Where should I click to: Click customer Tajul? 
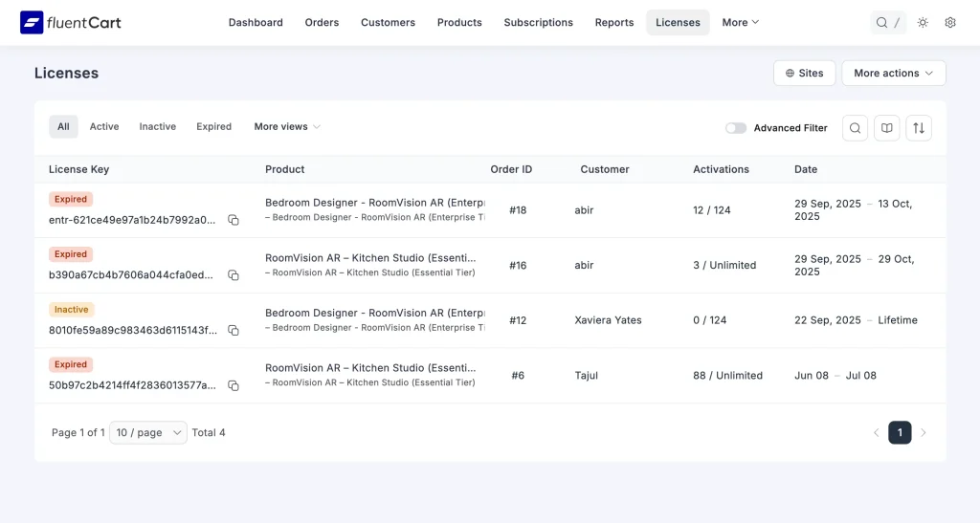pos(587,376)
